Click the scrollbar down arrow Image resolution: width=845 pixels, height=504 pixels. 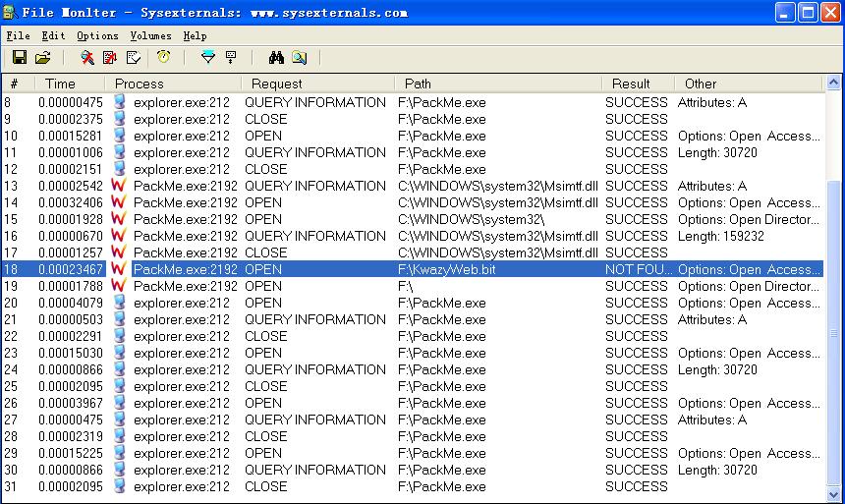[x=833, y=494]
